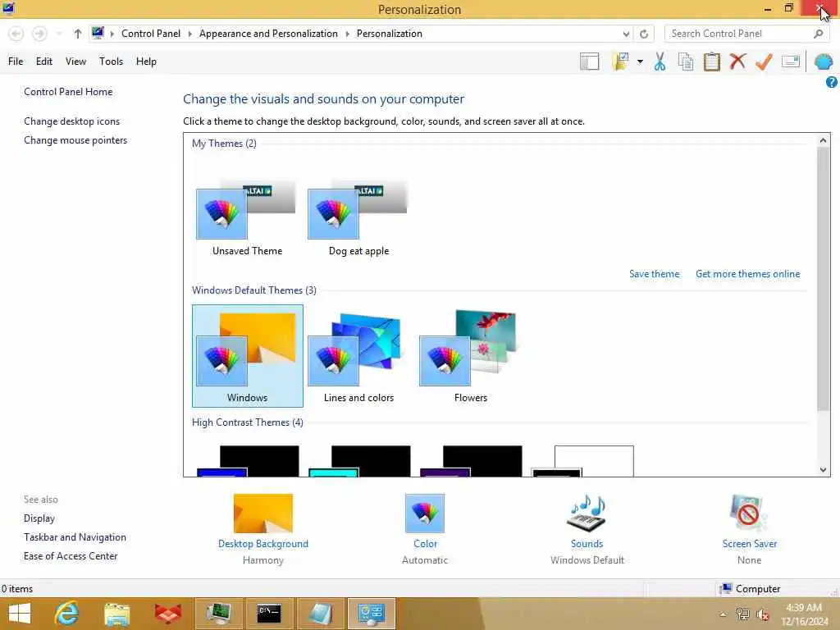The width and height of the screenshot is (840, 630).
Task: Click the orange checkmark toolbar icon
Action: [764, 62]
